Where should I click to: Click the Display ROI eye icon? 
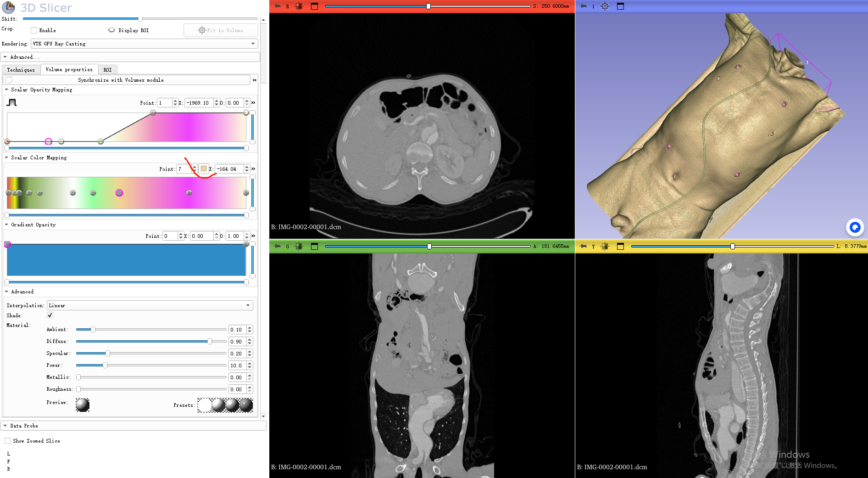point(111,30)
